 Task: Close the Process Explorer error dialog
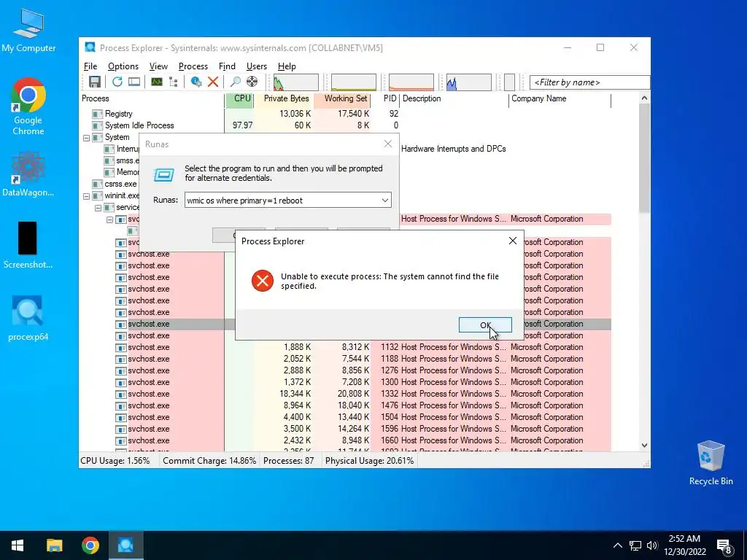click(x=513, y=241)
